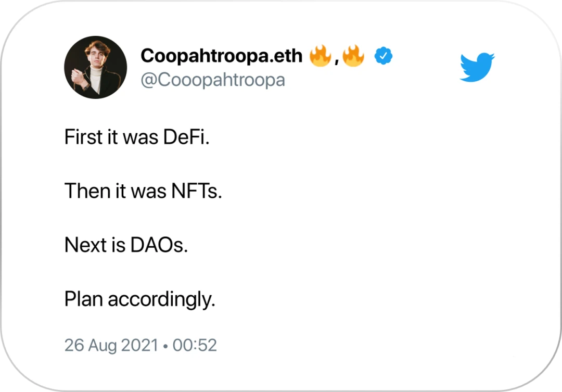Open the Coopahtroopa.eth display name
The image size is (562, 392).
pos(222,56)
